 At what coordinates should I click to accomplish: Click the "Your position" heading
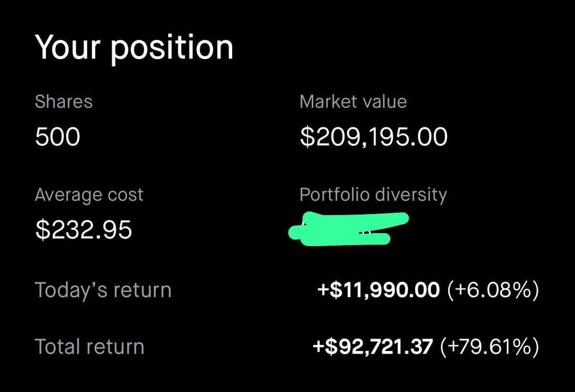134,48
